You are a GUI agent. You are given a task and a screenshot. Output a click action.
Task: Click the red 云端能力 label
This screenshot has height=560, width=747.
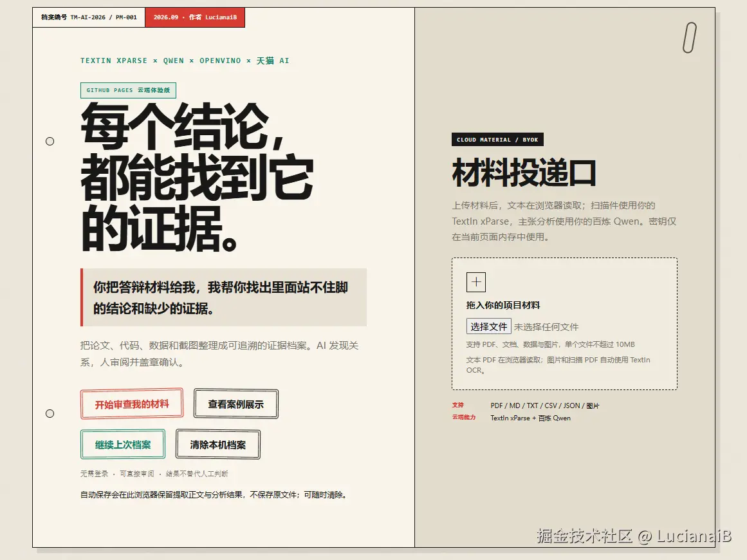(463, 417)
